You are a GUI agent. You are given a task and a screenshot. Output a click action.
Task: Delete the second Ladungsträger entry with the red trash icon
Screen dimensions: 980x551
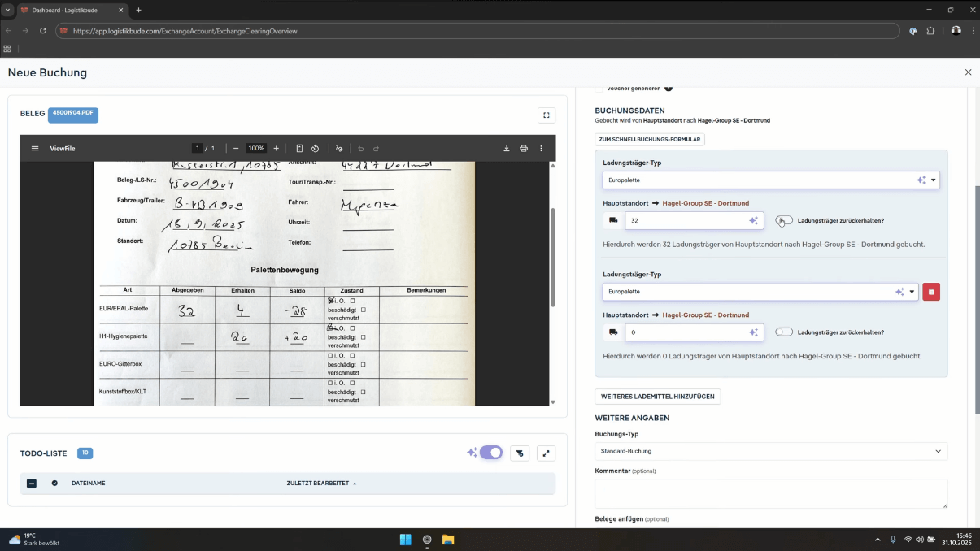click(931, 292)
